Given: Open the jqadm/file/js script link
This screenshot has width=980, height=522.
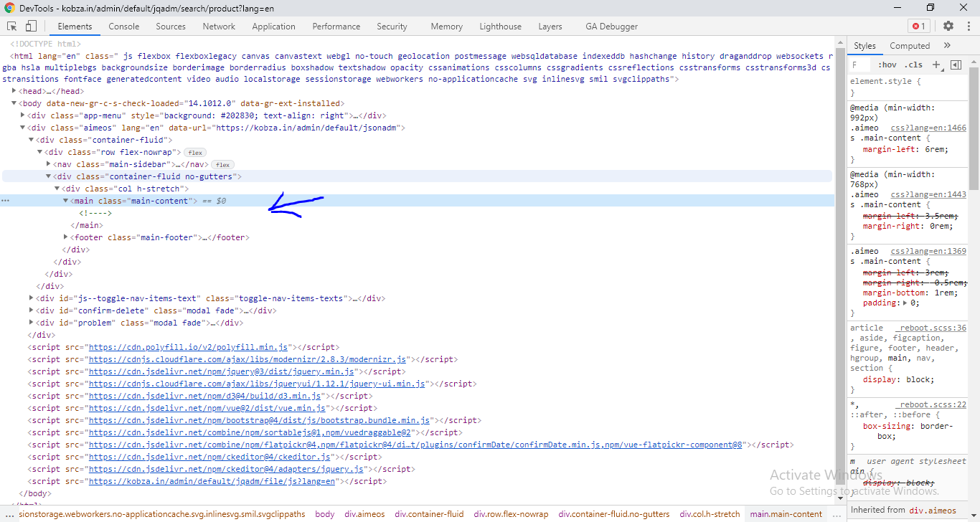Looking at the screenshot, I should tap(212, 481).
